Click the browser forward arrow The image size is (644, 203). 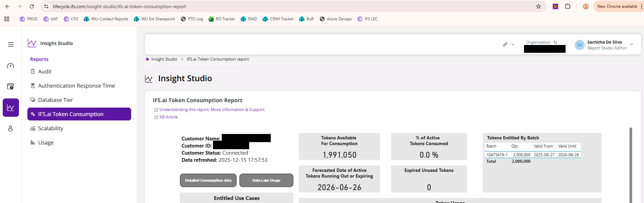20,6
